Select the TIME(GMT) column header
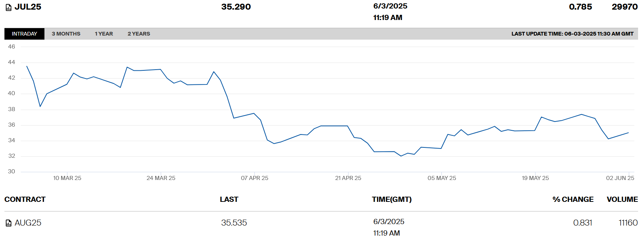The height and width of the screenshot is (240, 644). (391, 199)
